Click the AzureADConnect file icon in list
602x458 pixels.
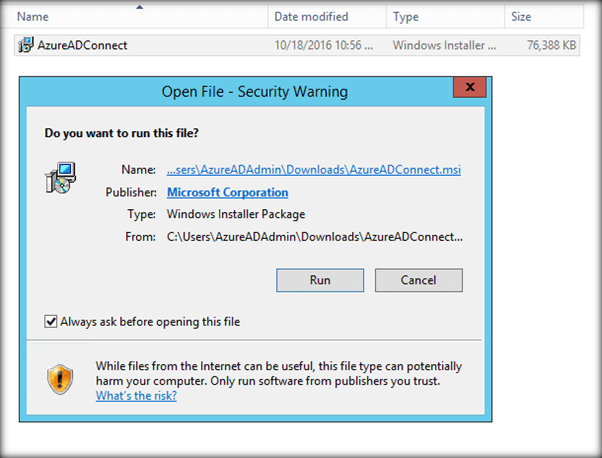(25, 45)
